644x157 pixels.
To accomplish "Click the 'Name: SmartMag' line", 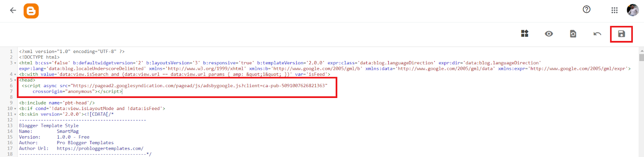I will [49, 131].
